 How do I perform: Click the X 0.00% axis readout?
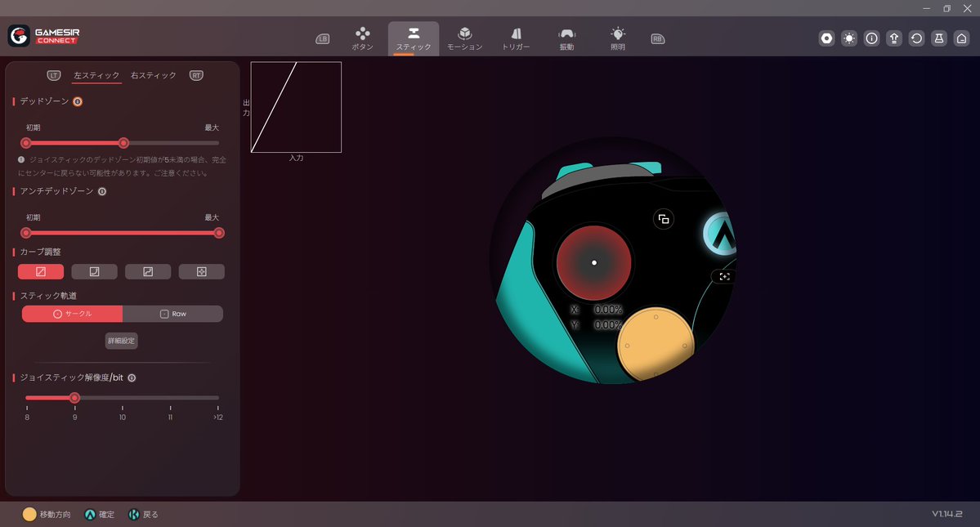[x=596, y=310]
